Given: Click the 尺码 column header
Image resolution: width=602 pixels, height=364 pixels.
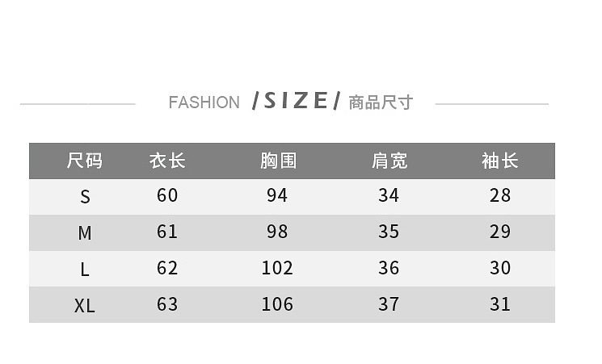Looking at the screenshot, I should [85, 161].
